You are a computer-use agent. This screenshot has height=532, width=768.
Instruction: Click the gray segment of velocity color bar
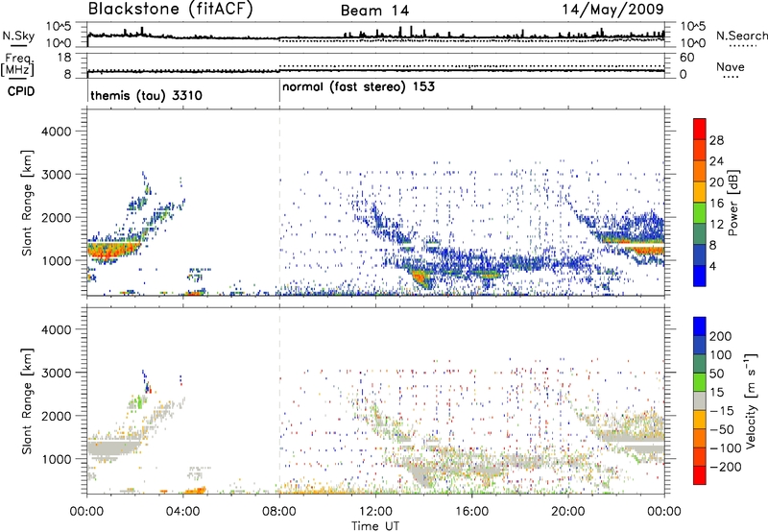[700, 401]
